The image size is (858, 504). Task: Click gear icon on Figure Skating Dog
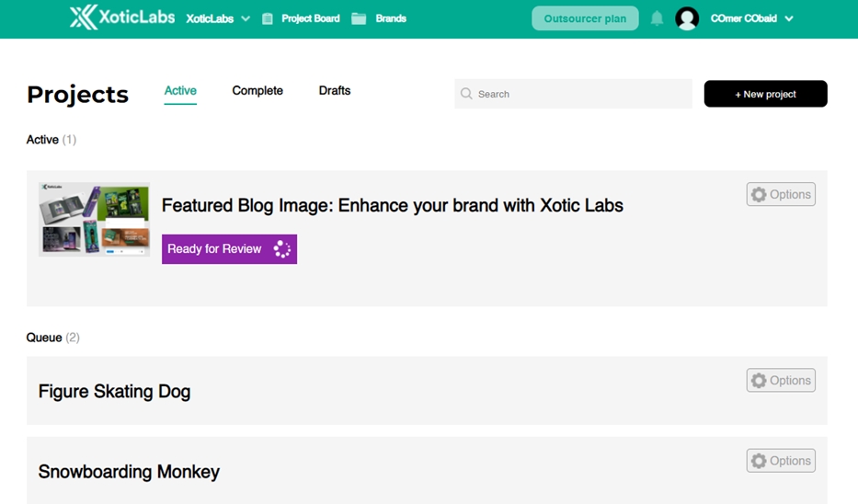point(759,381)
